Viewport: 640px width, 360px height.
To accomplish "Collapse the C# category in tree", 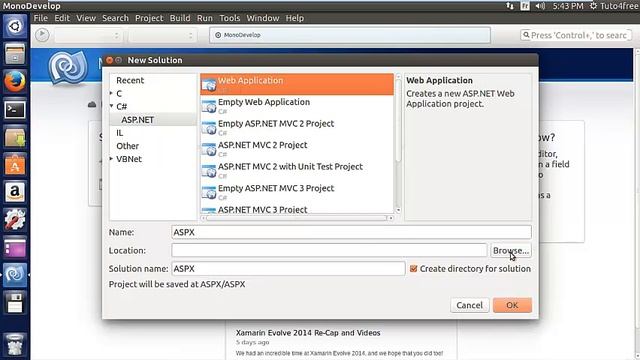I will tap(111, 106).
